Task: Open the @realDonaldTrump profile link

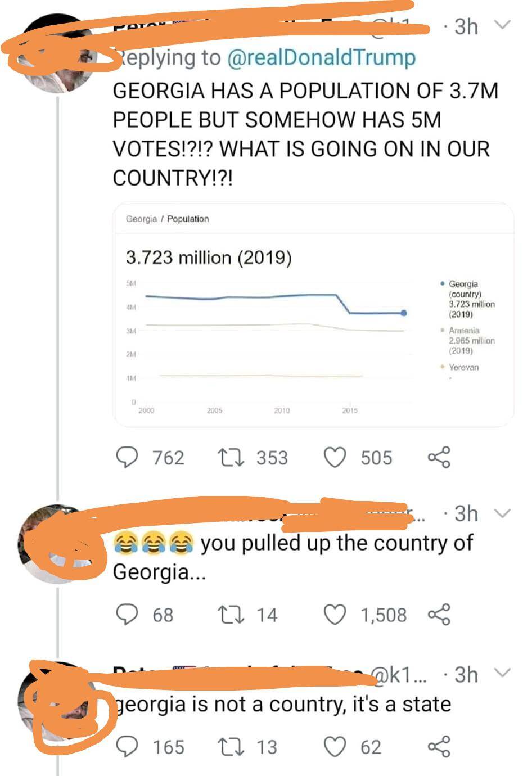Action: 321,57
